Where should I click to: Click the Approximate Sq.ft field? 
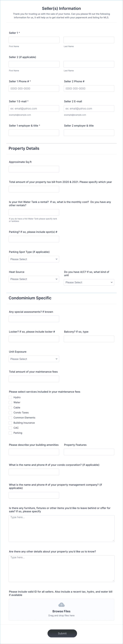pos(34,169)
